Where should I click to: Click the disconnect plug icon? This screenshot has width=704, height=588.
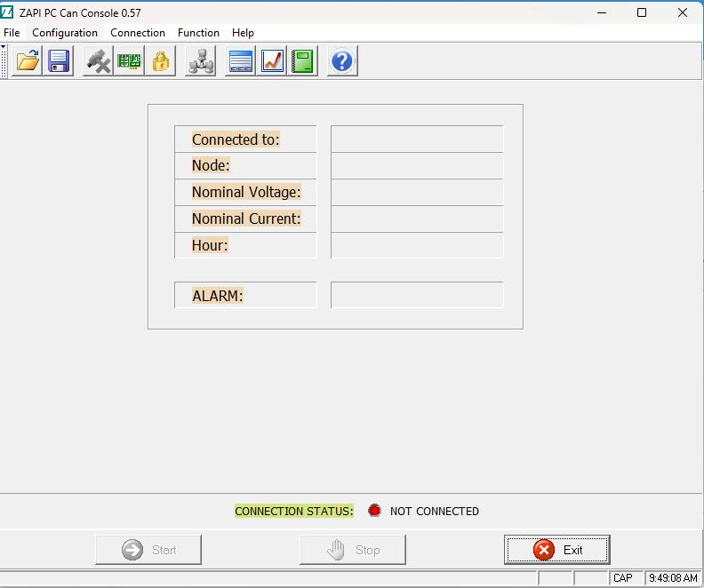(98, 61)
